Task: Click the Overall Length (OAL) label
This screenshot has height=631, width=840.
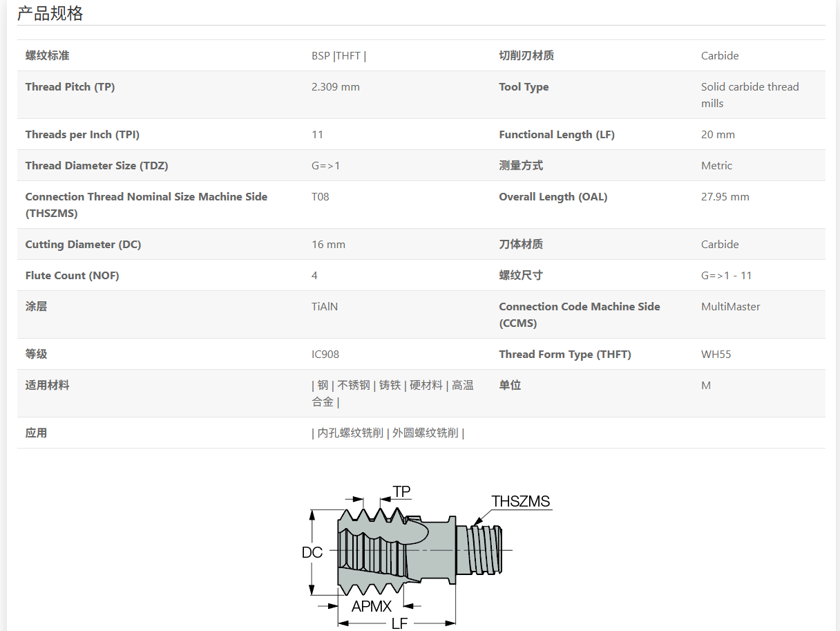Action: click(553, 196)
